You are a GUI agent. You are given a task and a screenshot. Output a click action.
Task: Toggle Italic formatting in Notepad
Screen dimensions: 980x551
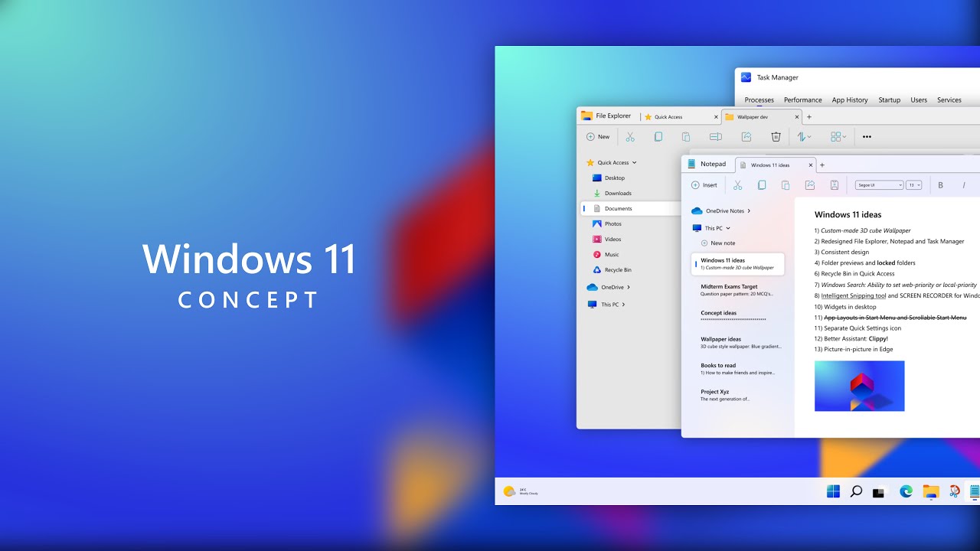tap(964, 185)
